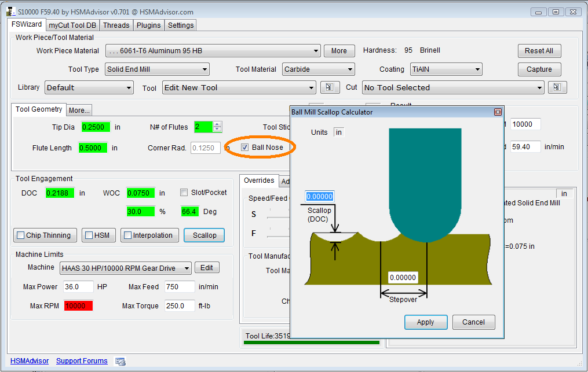The image size is (588, 372).
Task: Increase the number of flutes with the up arrow
Action: (x=217, y=124)
